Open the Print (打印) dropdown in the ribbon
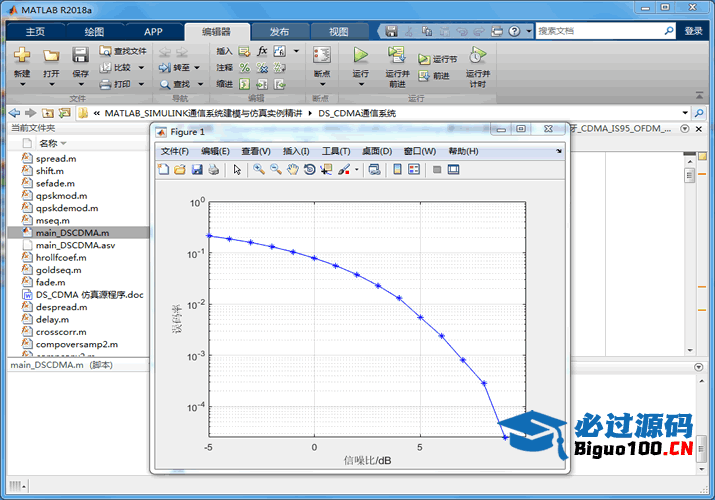Viewport: 715px width, 500px height. tap(140, 84)
